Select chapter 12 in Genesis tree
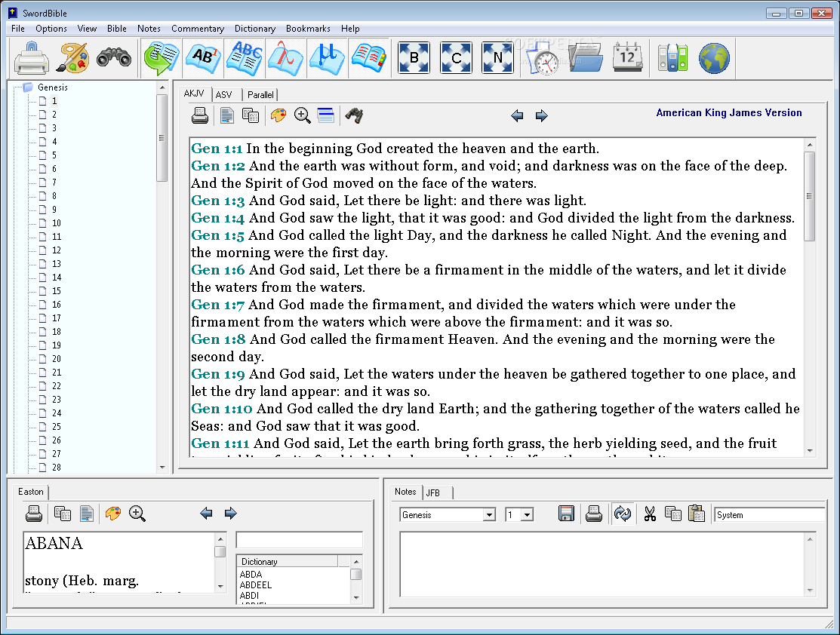Viewport: 840px width, 635px height. [57, 250]
